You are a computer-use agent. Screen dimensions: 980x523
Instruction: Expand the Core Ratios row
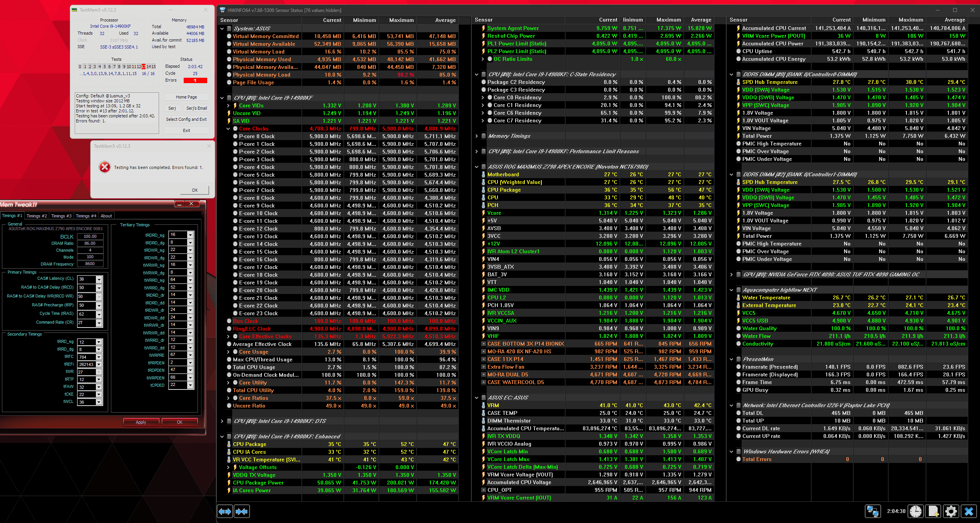coord(228,398)
